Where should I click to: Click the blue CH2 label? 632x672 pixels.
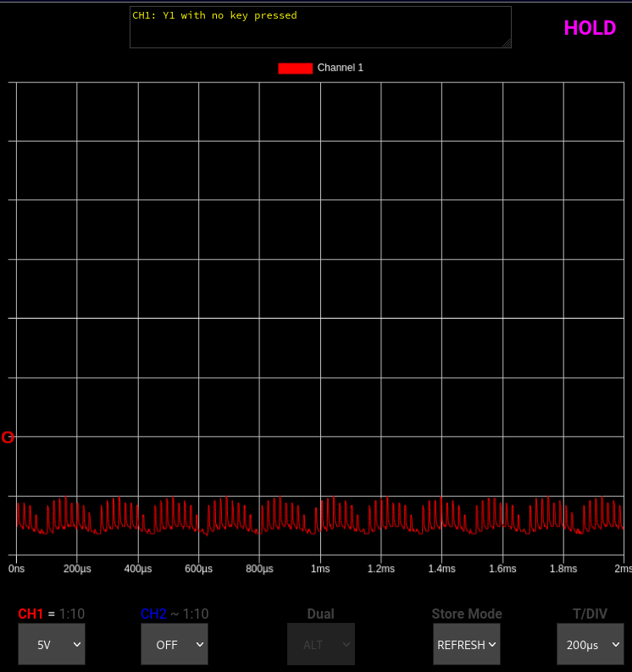tap(153, 614)
